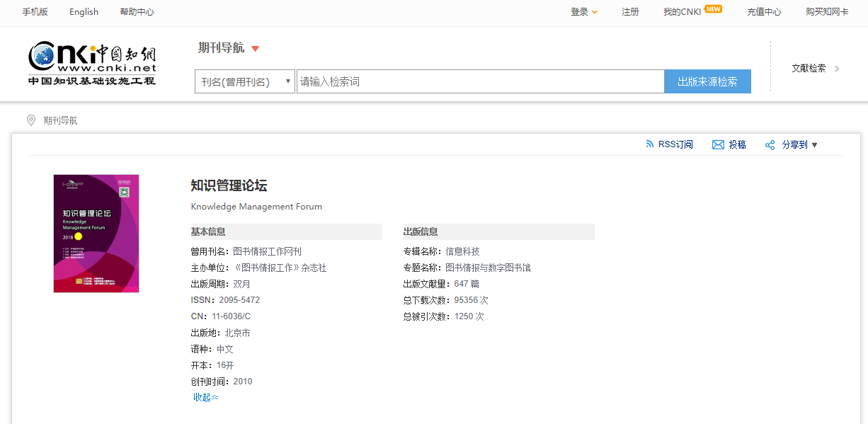This screenshot has height=424, width=868.
Task: Click the share network icon
Action: coord(770,145)
